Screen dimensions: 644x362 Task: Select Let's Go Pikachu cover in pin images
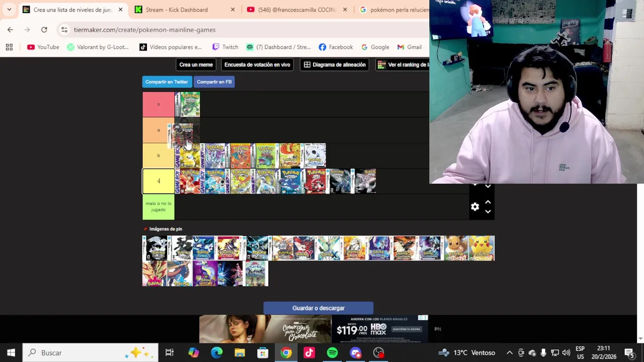(482, 248)
